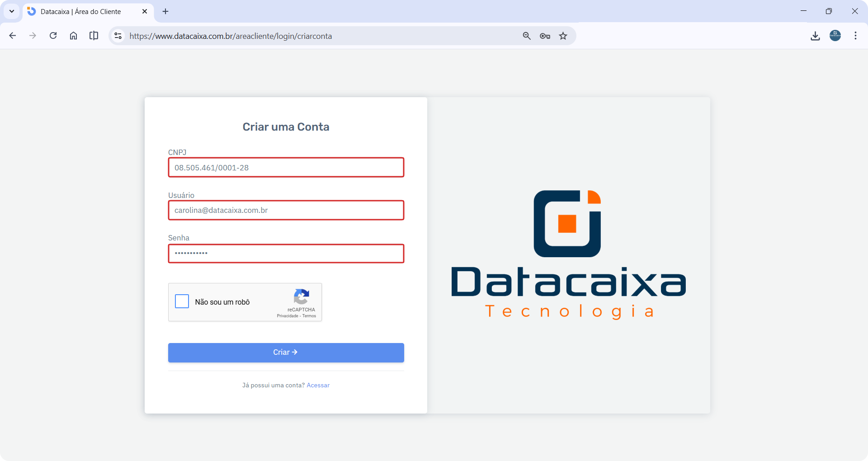The width and height of the screenshot is (868, 461).
Task: Click the zoom magnifier icon in address bar
Action: point(526,36)
